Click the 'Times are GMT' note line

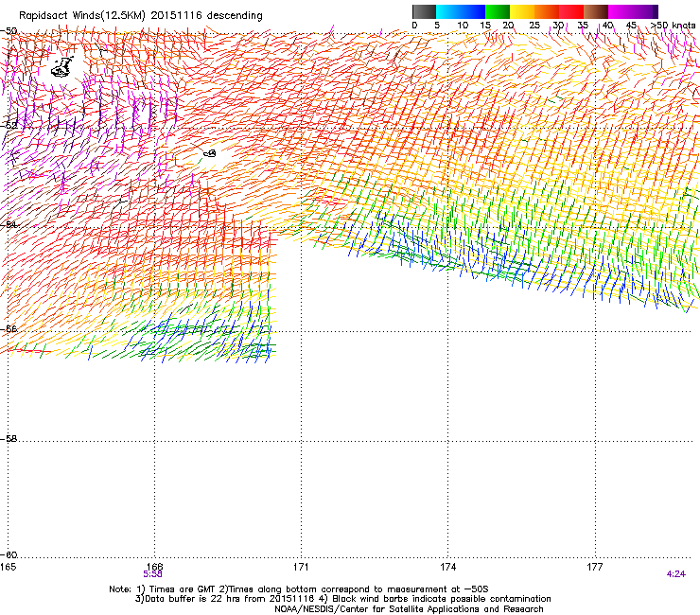click(299, 589)
